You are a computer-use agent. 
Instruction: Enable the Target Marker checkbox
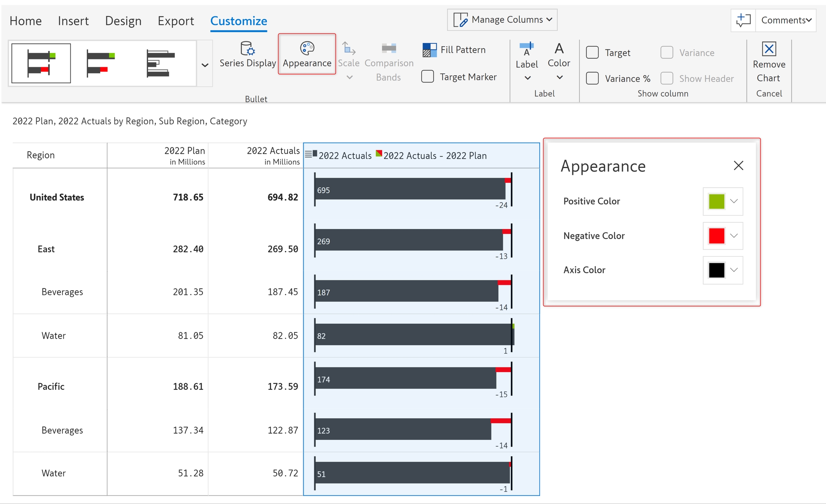[x=427, y=77]
